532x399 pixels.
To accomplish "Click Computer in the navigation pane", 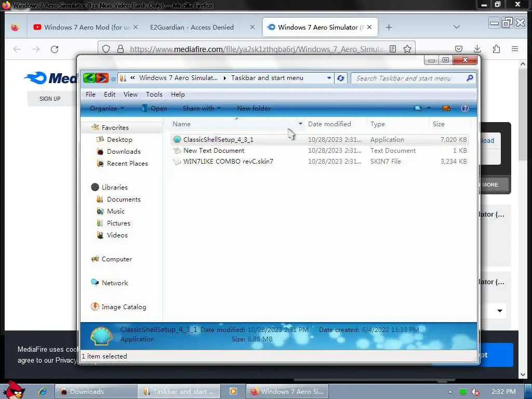I will pos(117,259).
